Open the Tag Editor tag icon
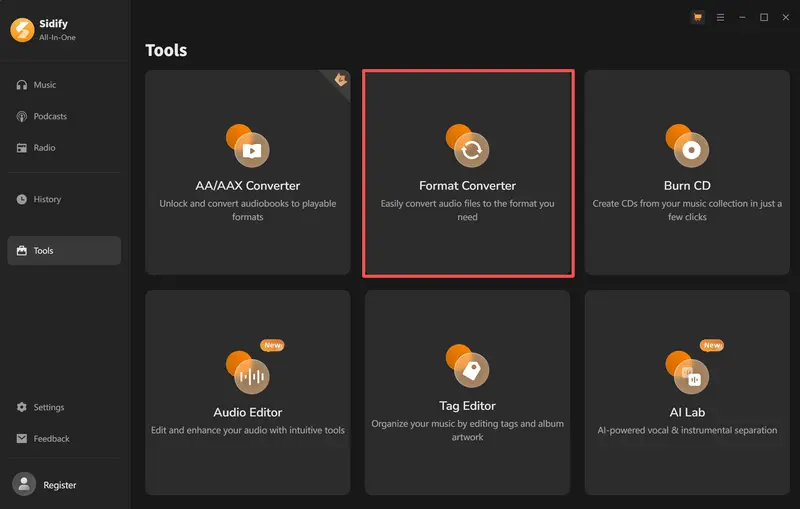Screen dimensions: 800x509 [x=467, y=366]
